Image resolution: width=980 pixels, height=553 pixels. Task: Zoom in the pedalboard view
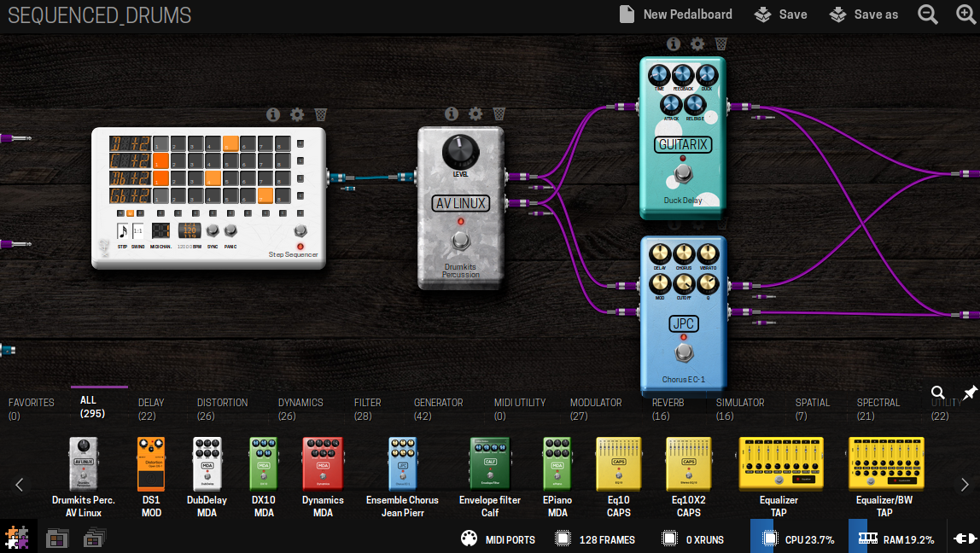pyautogui.click(x=966, y=15)
